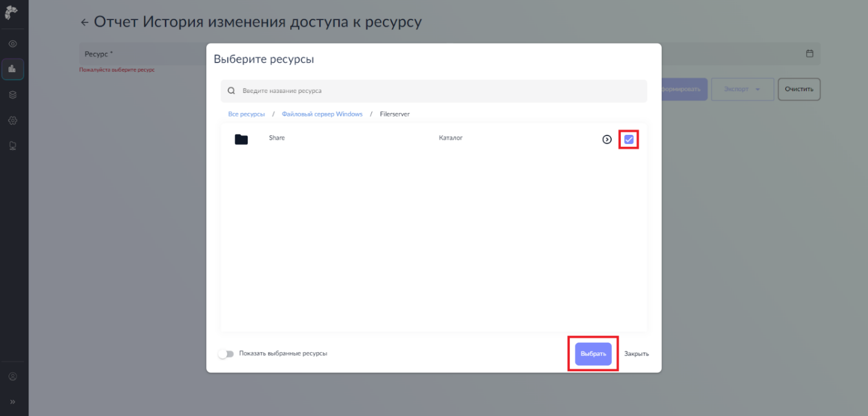Open the user profile sidebar icon

point(13,377)
